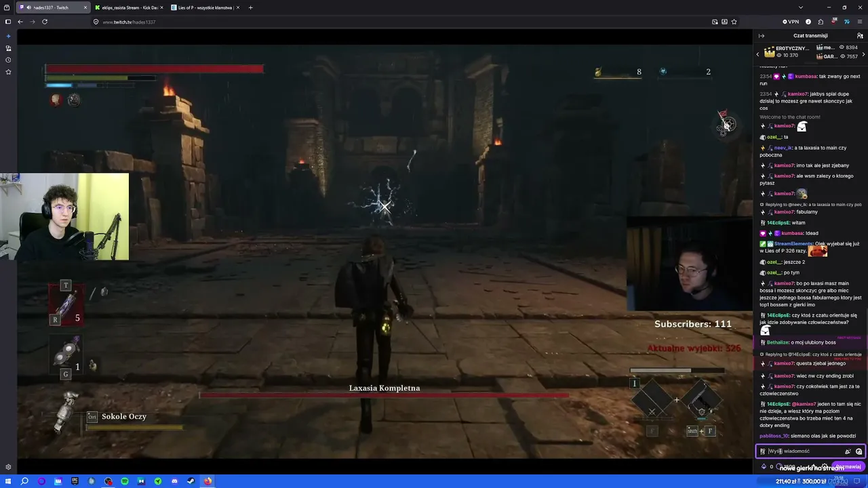This screenshot has height=488, width=868.
Task: Open Discord from the taskbar
Action: coord(174,481)
